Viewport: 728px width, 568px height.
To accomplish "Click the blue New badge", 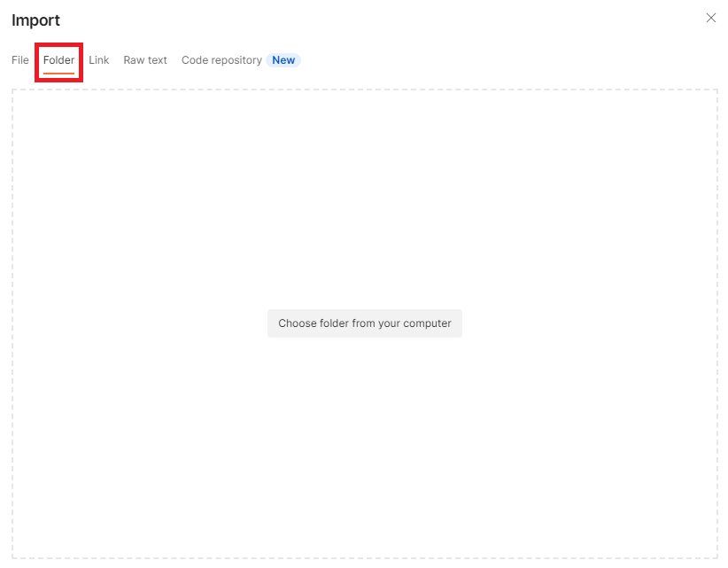I will tap(283, 60).
